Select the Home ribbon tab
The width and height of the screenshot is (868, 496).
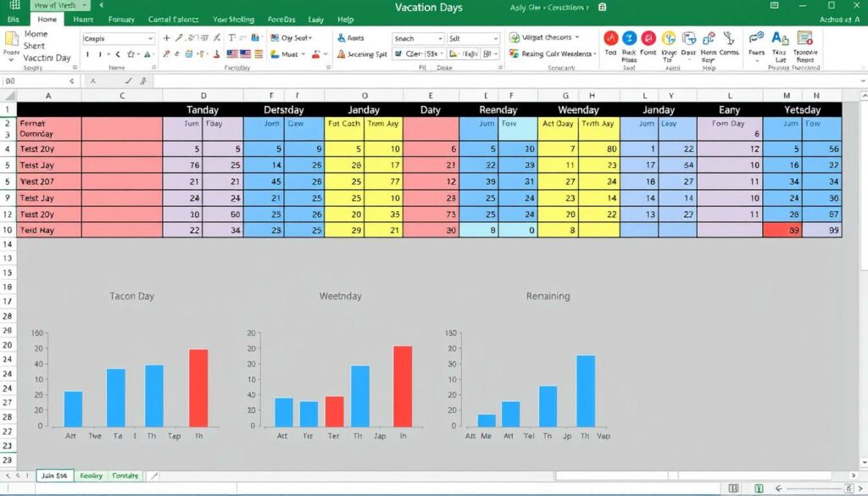point(47,20)
